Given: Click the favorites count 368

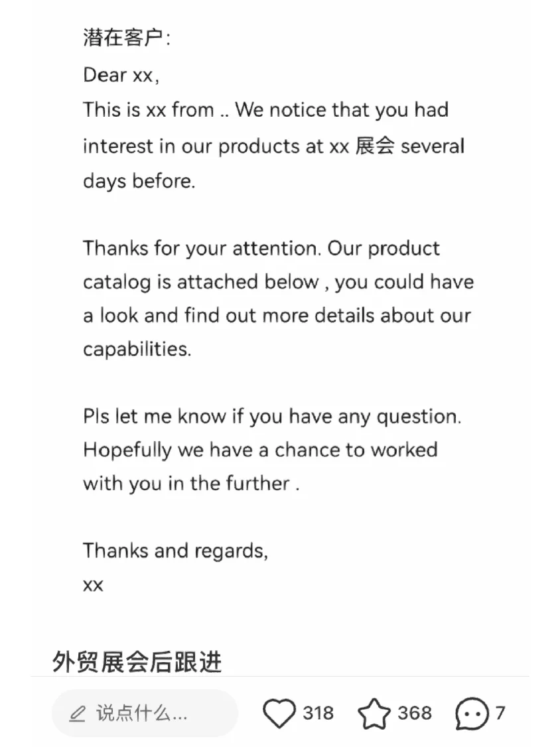Looking at the screenshot, I should coord(415,713).
